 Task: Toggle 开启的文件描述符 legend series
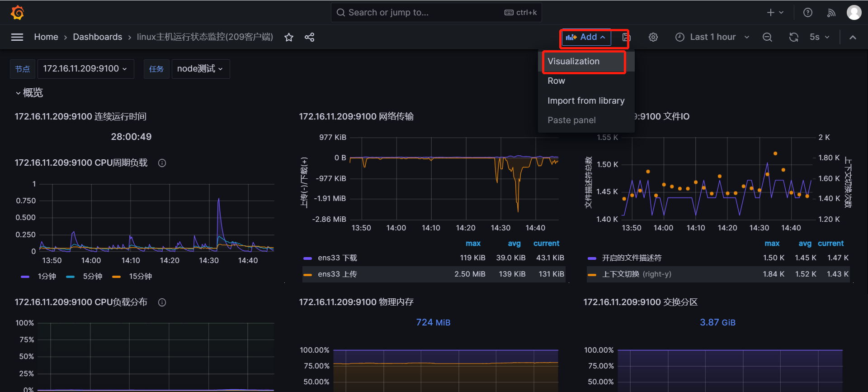[x=632, y=258]
